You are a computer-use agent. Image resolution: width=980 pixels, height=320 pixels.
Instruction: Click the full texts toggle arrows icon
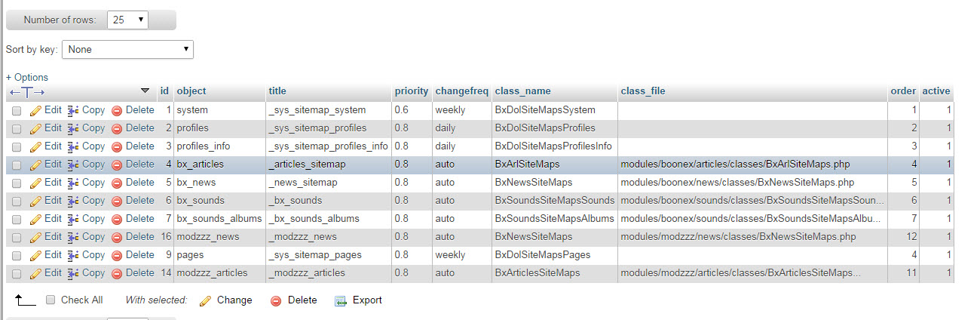pyautogui.click(x=27, y=91)
